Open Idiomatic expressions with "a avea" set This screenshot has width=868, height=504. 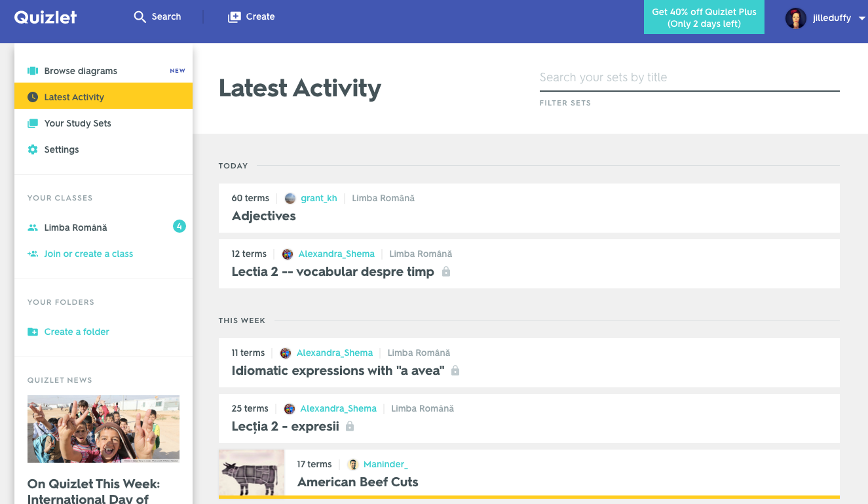(x=338, y=371)
